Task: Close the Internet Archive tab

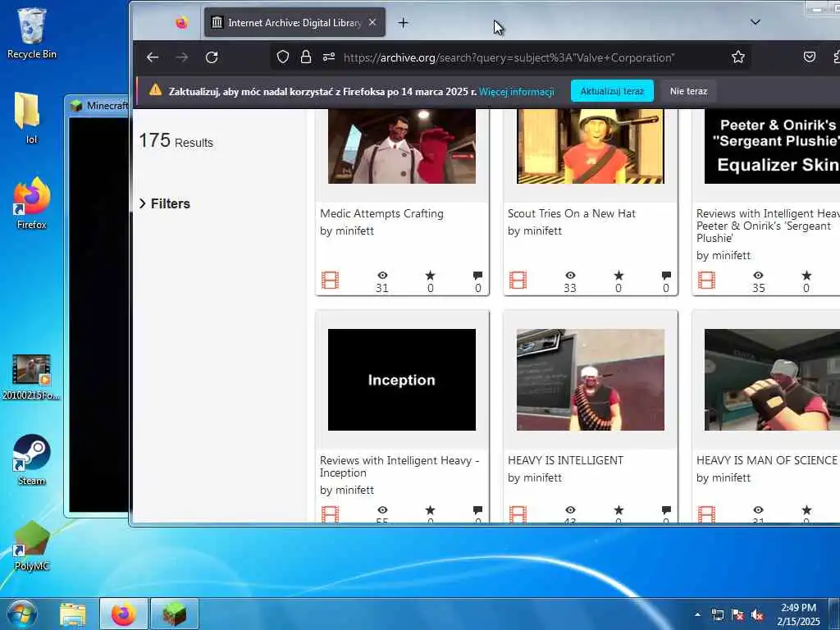Action: coord(372,22)
